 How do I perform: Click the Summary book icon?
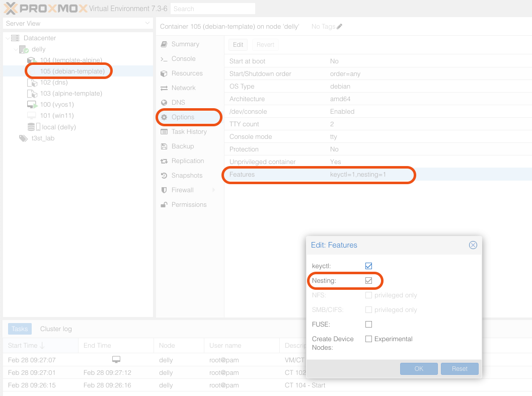click(164, 44)
